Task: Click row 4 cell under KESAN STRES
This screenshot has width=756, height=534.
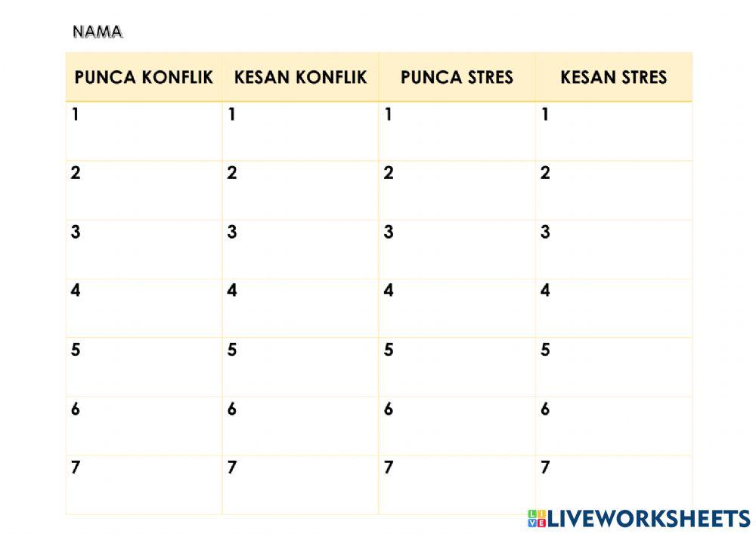Action: (x=613, y=308)
